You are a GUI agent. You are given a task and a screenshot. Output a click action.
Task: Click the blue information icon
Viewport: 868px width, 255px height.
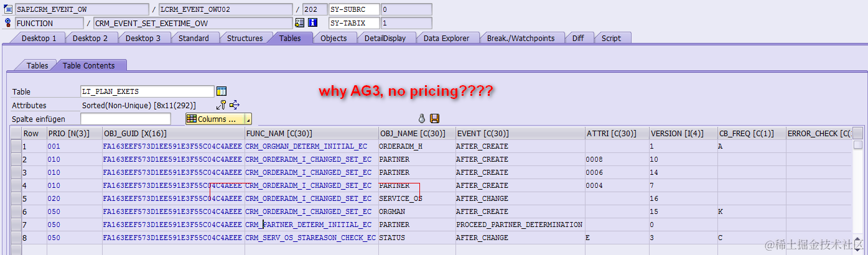pyautogui.click(x=313, y=23)
